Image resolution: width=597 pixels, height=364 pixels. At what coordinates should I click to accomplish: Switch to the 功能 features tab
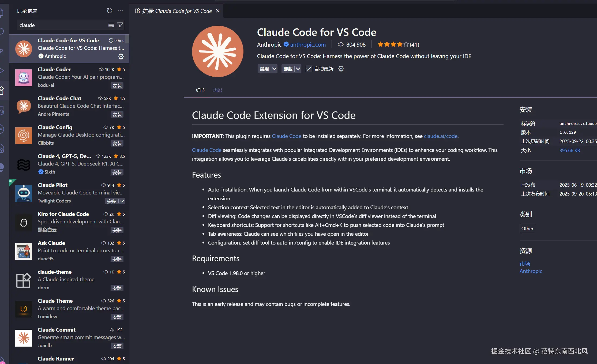click(217, 90)
